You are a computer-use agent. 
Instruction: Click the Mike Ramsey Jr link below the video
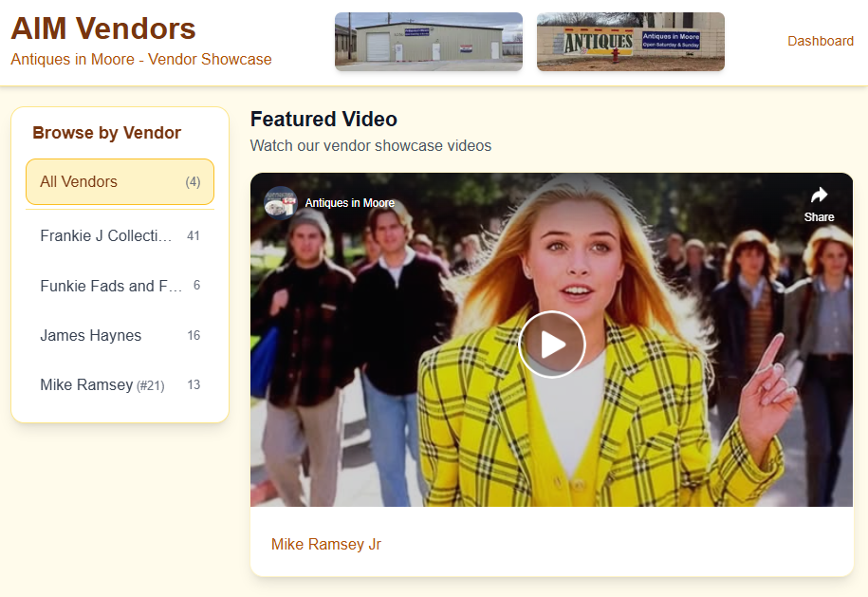tap(325, 544)
